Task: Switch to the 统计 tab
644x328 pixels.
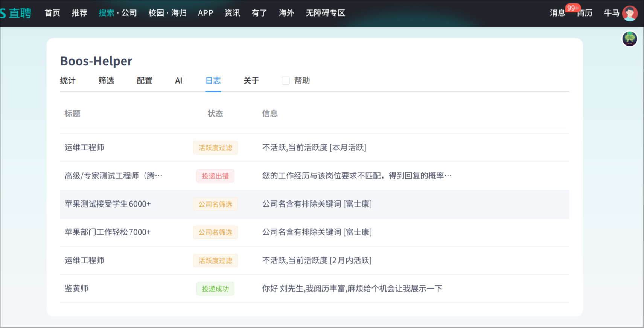Action: coord(68,80)
